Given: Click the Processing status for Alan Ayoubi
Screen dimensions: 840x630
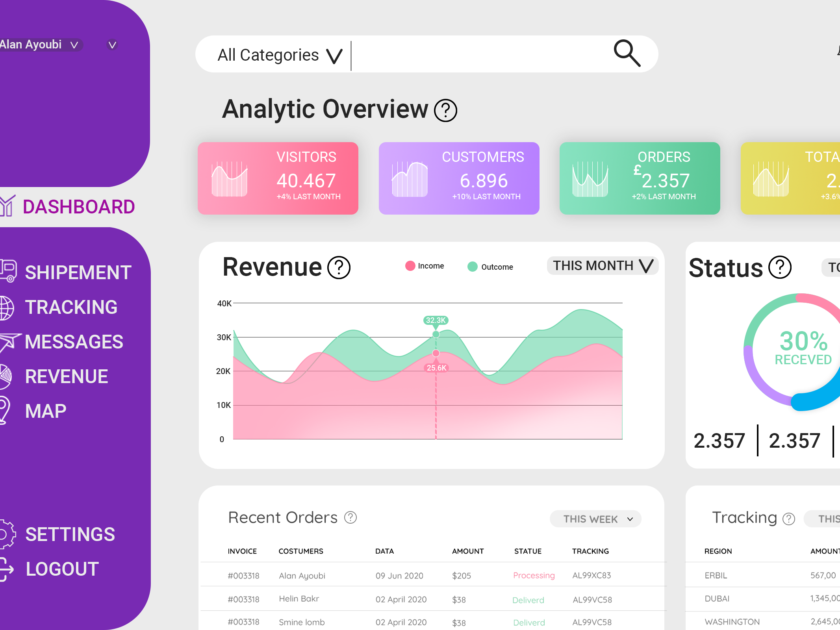Looking at the screenshot, I should click(x=534, y=575).
